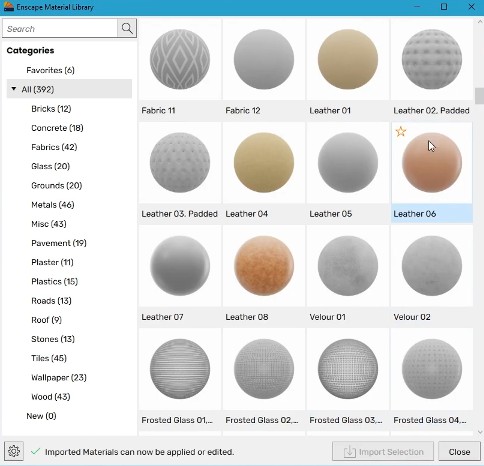Click the Close button
The width and height of the screenshot is (484, 466).
click(459, 452)
